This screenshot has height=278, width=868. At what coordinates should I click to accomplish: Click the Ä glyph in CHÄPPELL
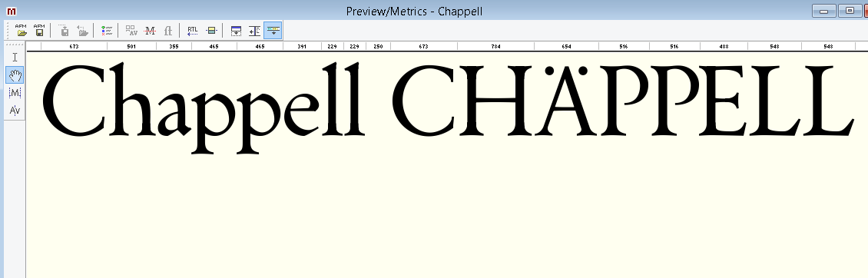point(566,101)
